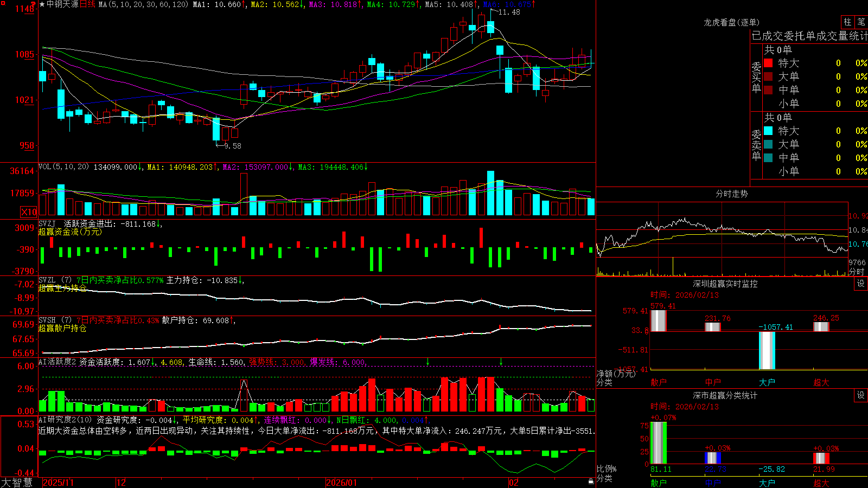This screenshot has height=488, width=868.
Task: Click the 委卖单 vertical label
Action: point(756,145)
